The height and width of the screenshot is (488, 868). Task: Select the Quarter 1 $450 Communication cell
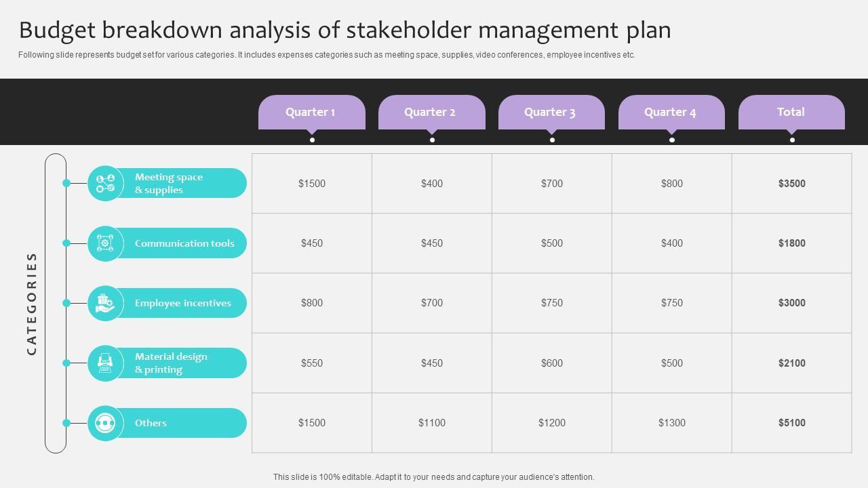tap(312, 243)
